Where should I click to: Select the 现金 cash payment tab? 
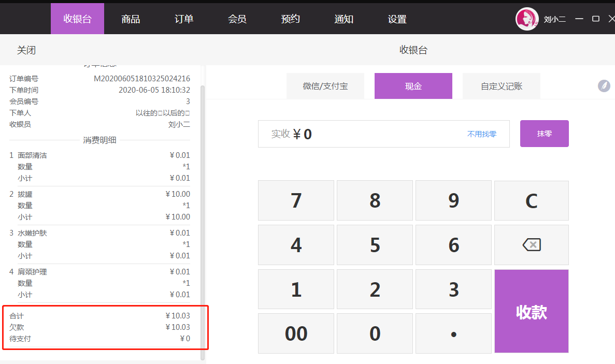point(413,86)
